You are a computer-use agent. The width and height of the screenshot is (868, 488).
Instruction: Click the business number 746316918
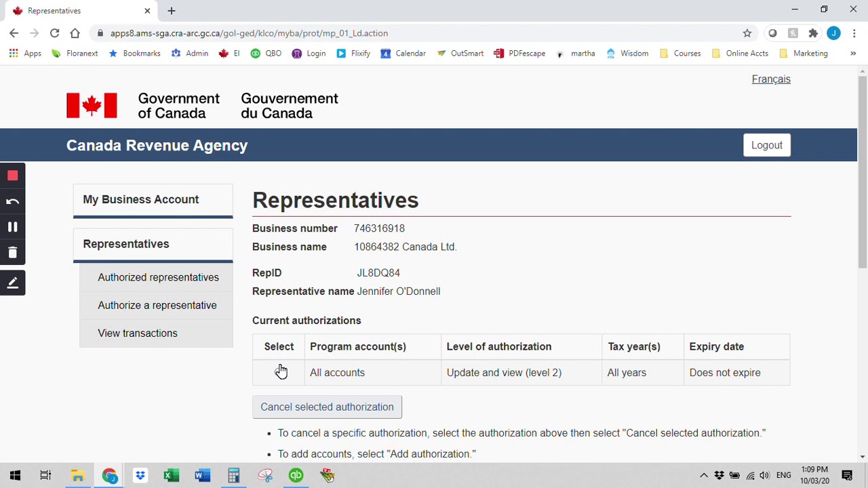coord(379,228)
